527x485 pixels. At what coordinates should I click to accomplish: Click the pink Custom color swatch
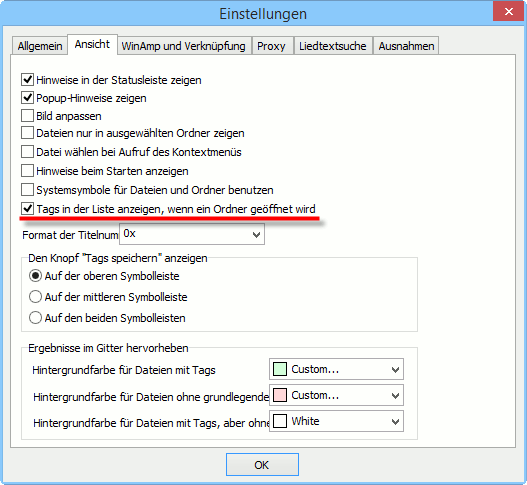point(280,395)
